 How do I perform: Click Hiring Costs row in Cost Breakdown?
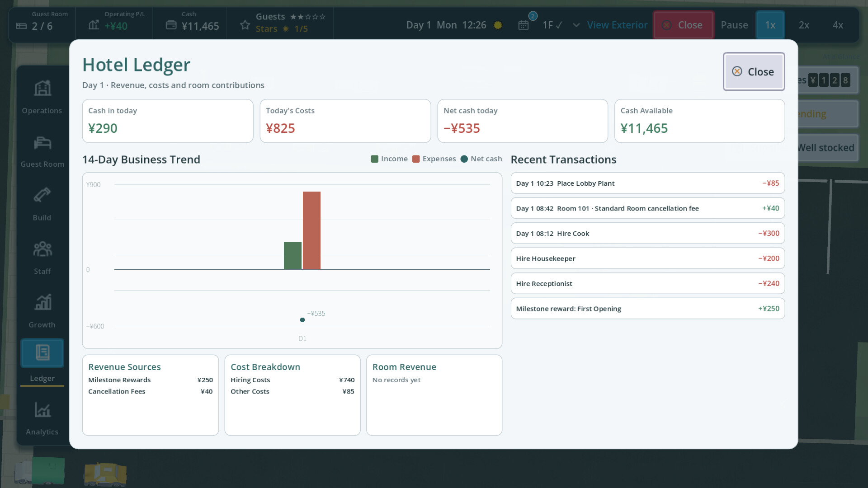coord(292,380)
